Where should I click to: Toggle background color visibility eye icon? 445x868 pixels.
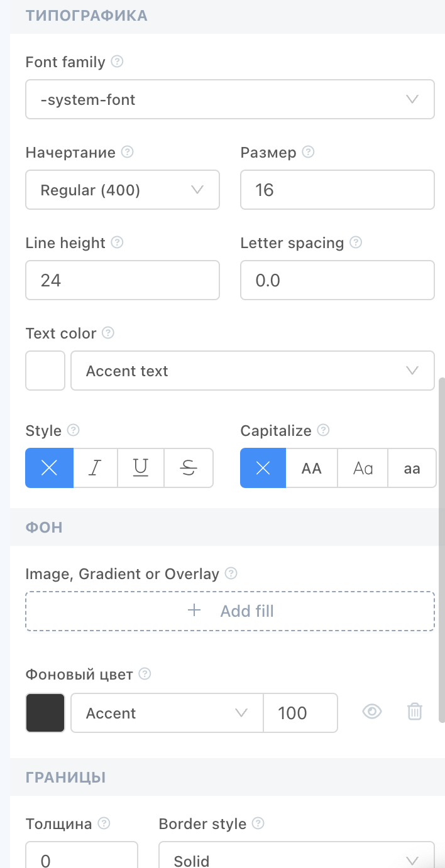pos(372,712)
